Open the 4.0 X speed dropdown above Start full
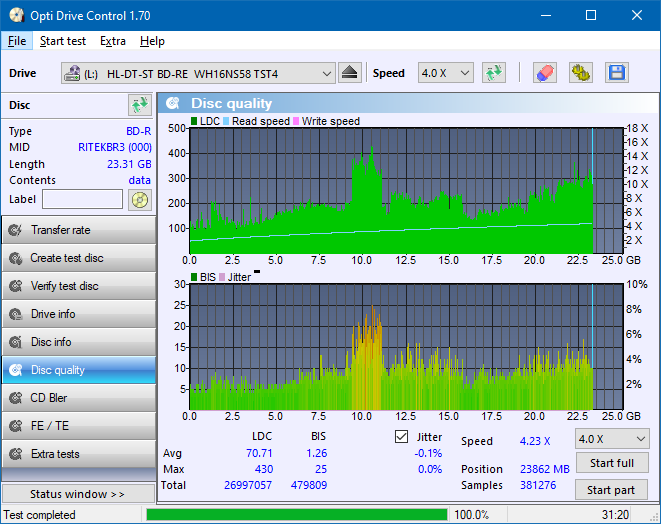This screenshot has width=661, height=524. tap(612, 439)
